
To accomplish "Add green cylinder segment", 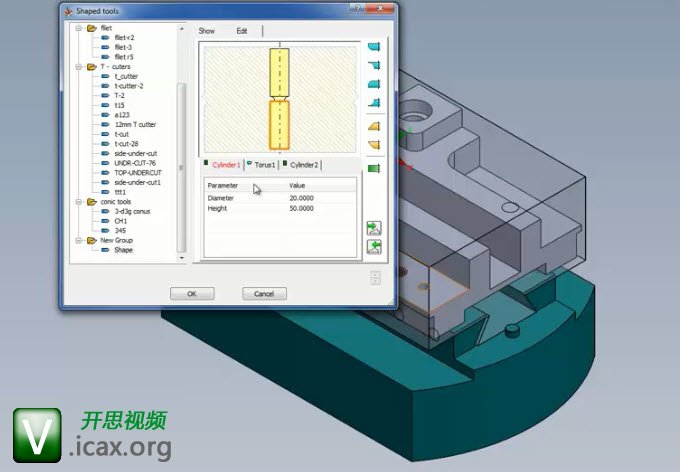I will (374, 168).
